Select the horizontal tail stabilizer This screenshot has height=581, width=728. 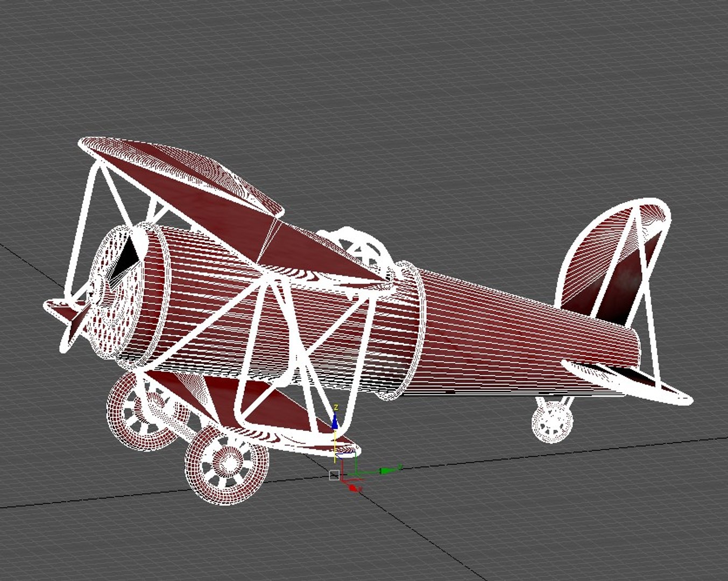(x=627, y=382)
